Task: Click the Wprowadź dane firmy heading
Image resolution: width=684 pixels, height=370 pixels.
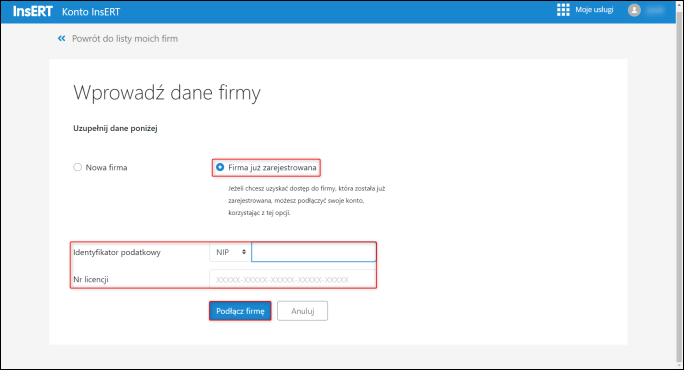Action: point(167,92)
